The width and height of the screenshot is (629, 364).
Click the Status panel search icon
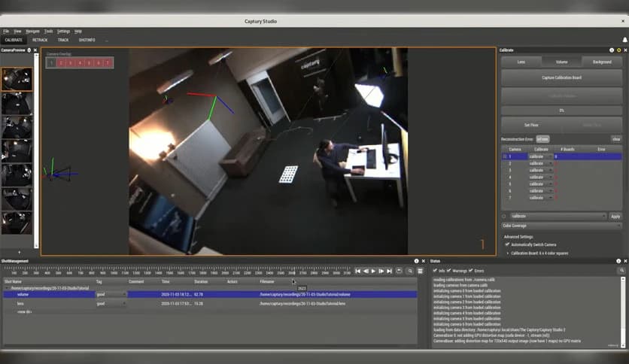click(621, 271)
